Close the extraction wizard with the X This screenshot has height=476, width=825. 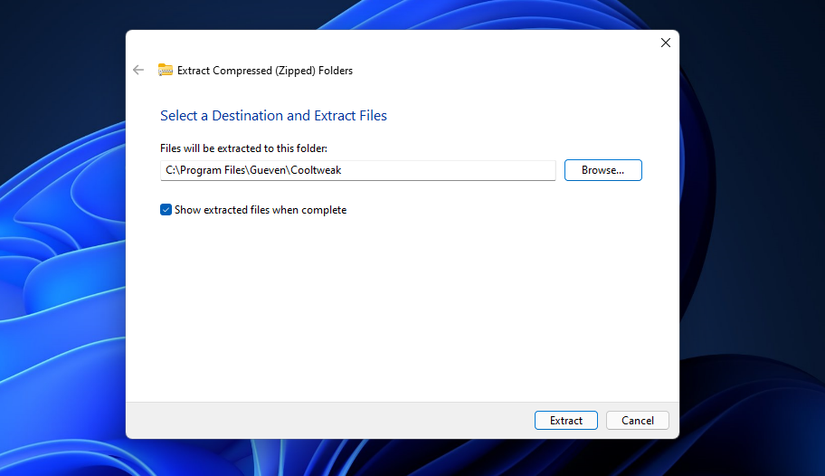click(x=666, y=43)
